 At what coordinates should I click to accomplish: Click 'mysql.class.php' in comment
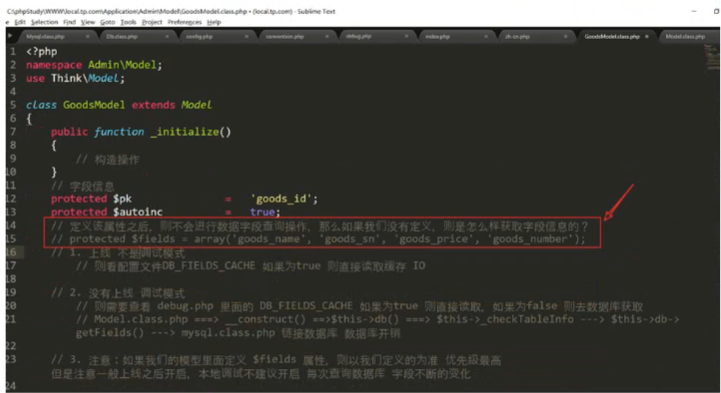click(x=228, y=333)
